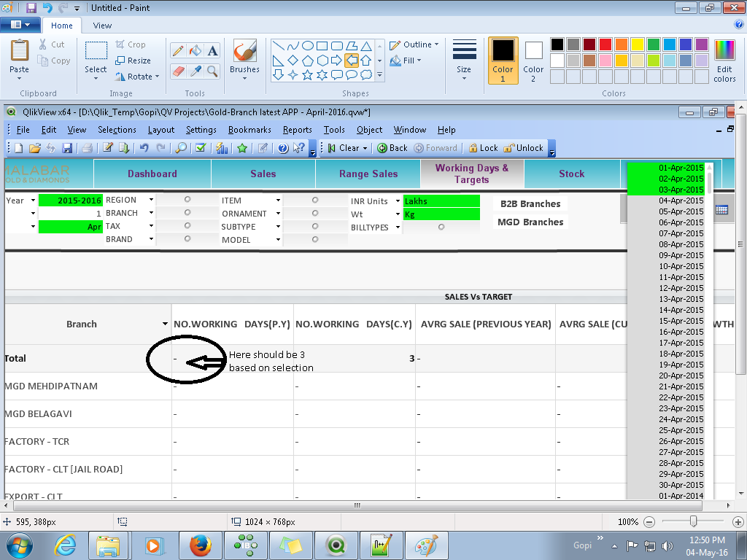Choose the Curve shape
Image resolution: width=747 pixels, height=560 pixels.
(x=293, y=46)
